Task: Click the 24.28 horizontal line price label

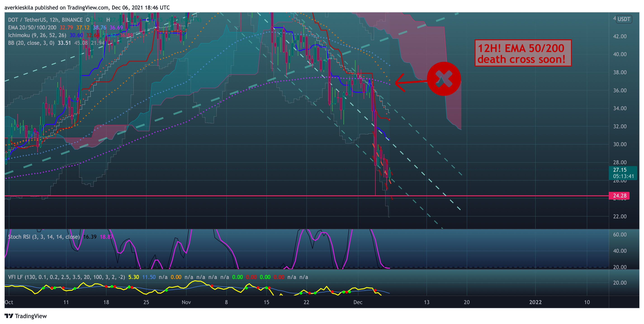Action: coord(620,196)
